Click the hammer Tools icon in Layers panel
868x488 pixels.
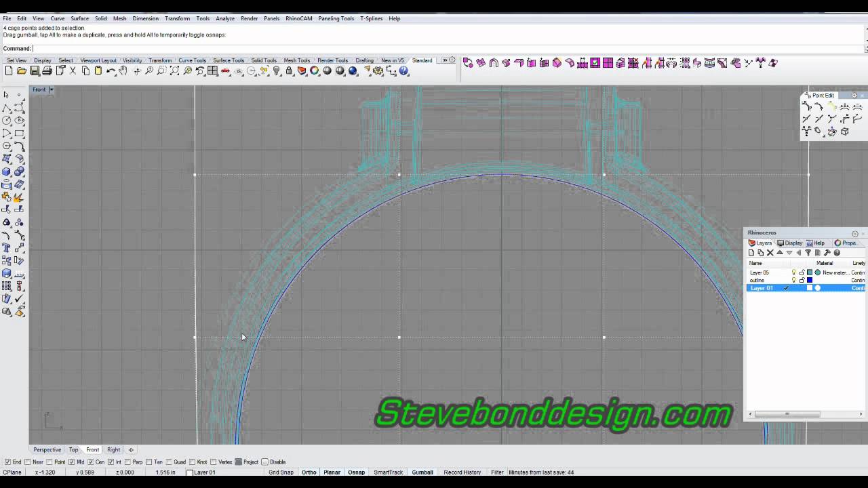click(x=827, y=253)
